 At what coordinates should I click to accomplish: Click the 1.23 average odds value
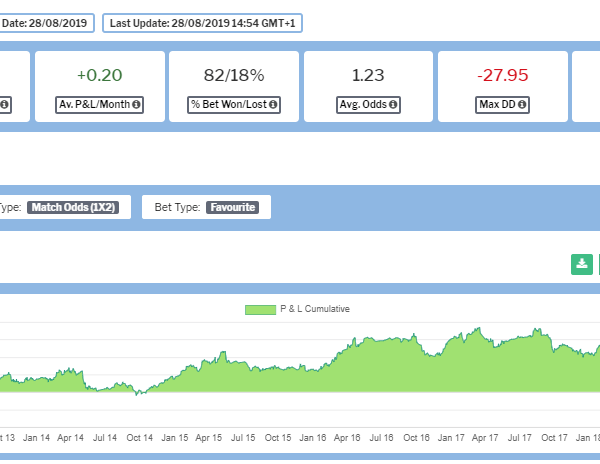coord(369,73)
